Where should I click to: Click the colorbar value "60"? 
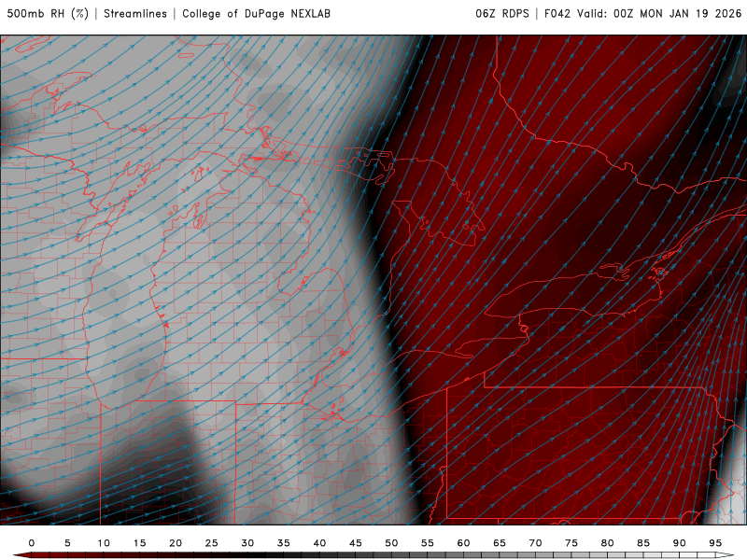click(463, 543)
